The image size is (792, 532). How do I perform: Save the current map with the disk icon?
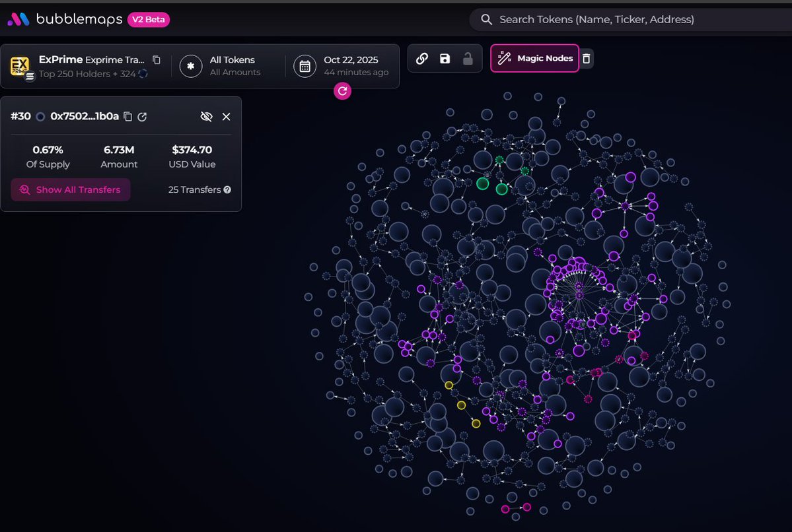[x=445, y=59]
